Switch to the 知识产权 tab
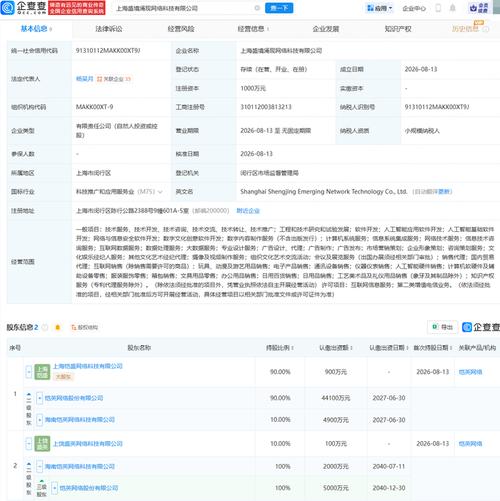 pos(398,29)
